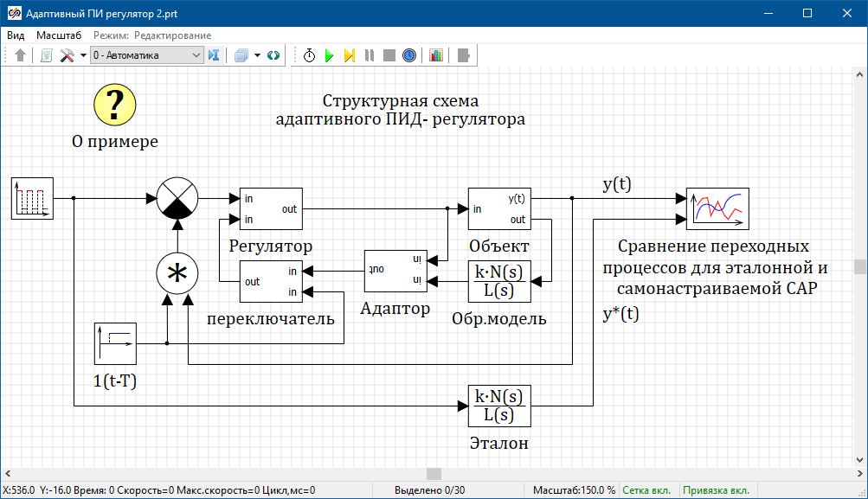Open the script page icon in toolbar
The height and width of the screenshot is (499, 868).
46,55
